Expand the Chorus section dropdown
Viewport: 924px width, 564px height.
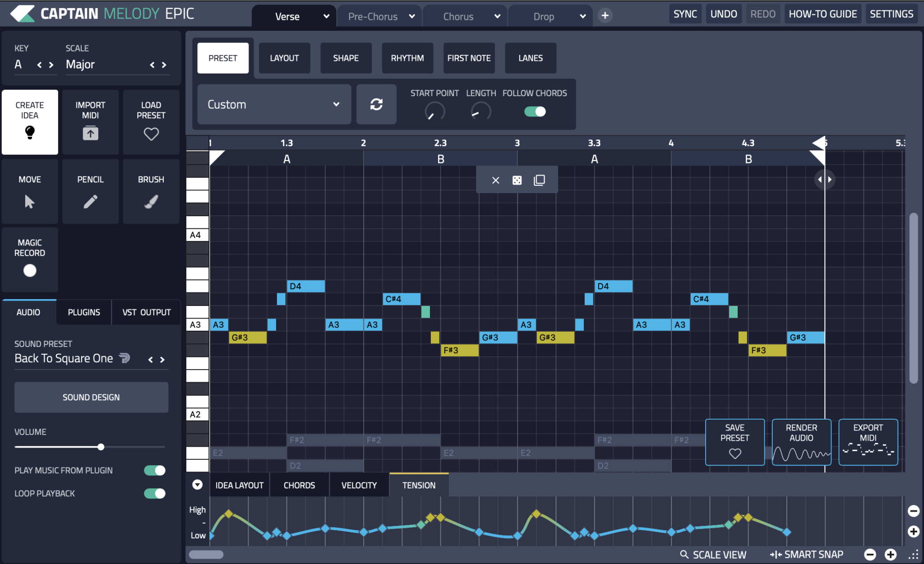click(497, 16)
